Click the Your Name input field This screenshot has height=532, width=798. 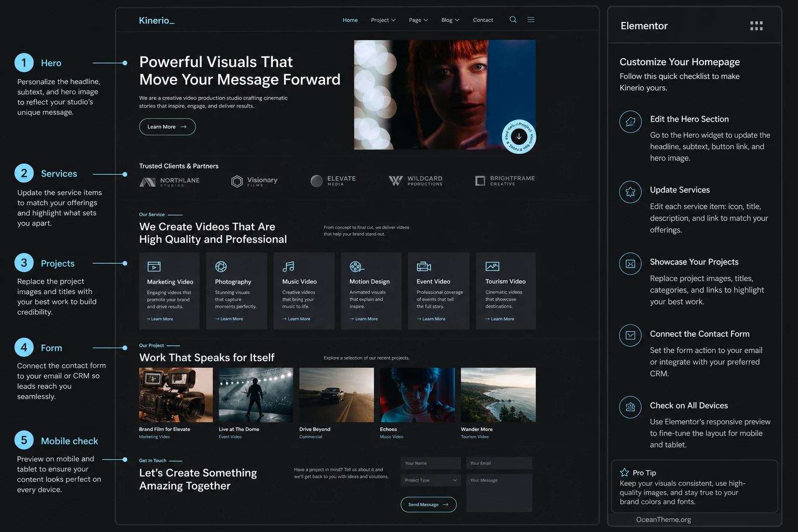coord(431,463)
